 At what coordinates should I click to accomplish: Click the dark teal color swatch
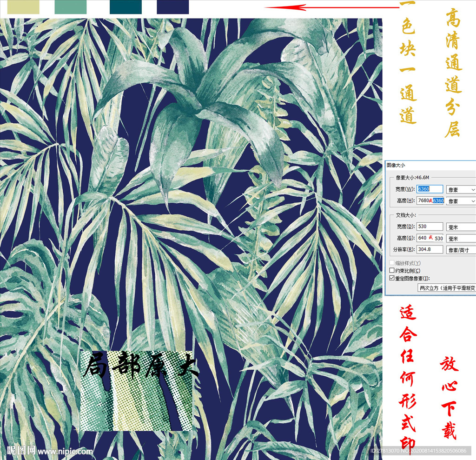point(126,7)
